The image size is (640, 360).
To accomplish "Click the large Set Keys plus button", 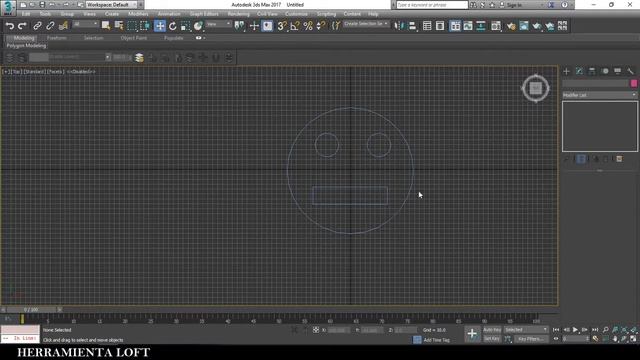I will [x=472, y=334].
